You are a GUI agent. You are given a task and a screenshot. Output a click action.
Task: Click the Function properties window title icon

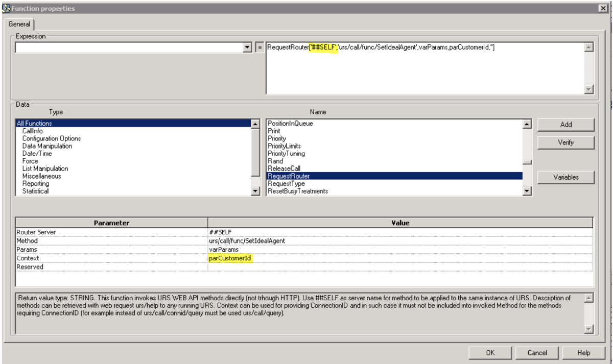pyautogui.click(x=6, y=8)
